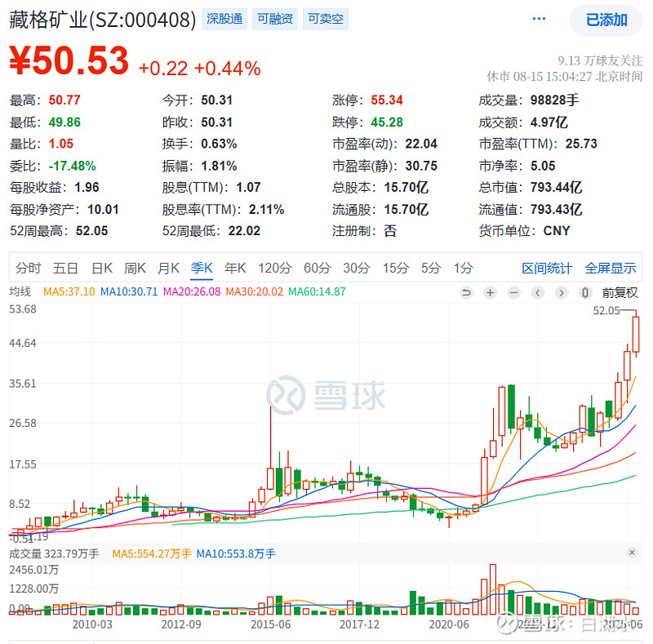Click 最低 value 49.86
Viewport: 653px width, 644px height.
[64, 122]
